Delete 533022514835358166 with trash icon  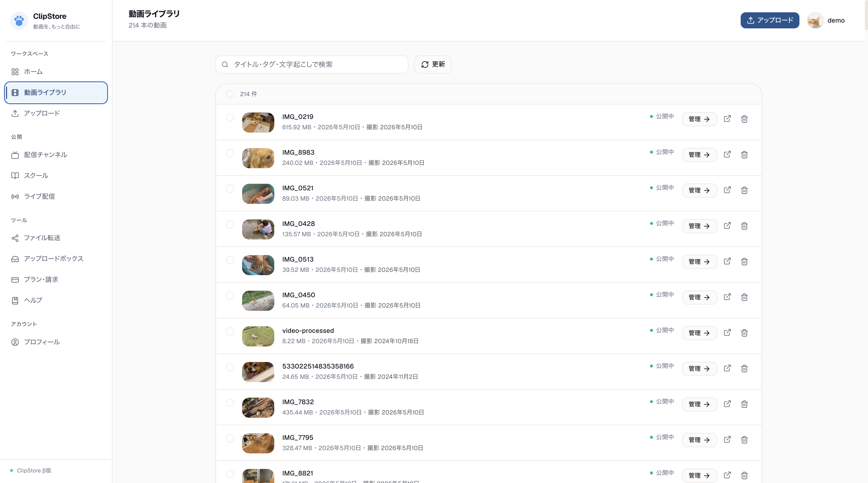(744, 369)
